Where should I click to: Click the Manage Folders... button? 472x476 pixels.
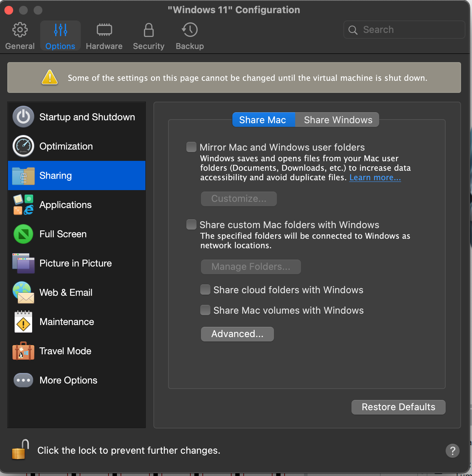pyautogui.click(x=251, y=267)
